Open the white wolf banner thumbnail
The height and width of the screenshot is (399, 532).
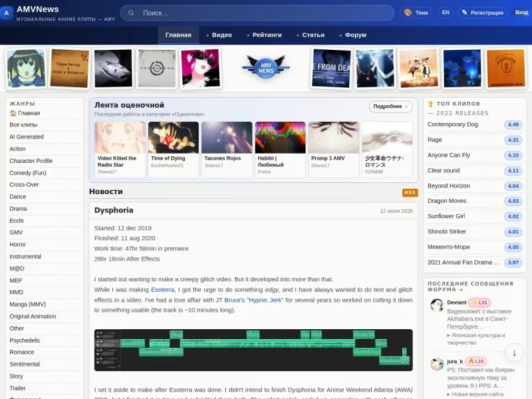tap(113, 68)
